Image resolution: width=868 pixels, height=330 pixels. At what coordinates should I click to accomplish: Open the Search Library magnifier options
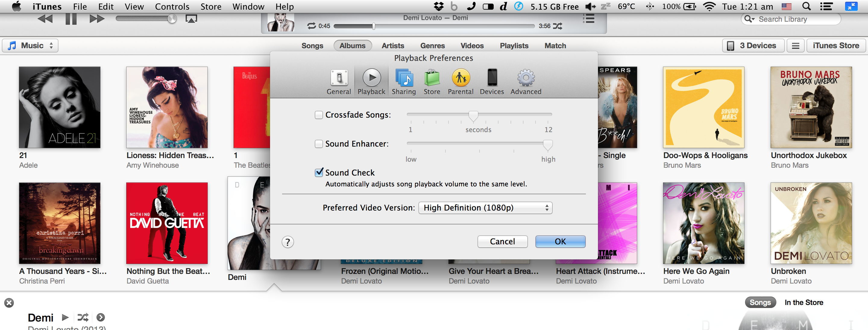pos(749,19)
